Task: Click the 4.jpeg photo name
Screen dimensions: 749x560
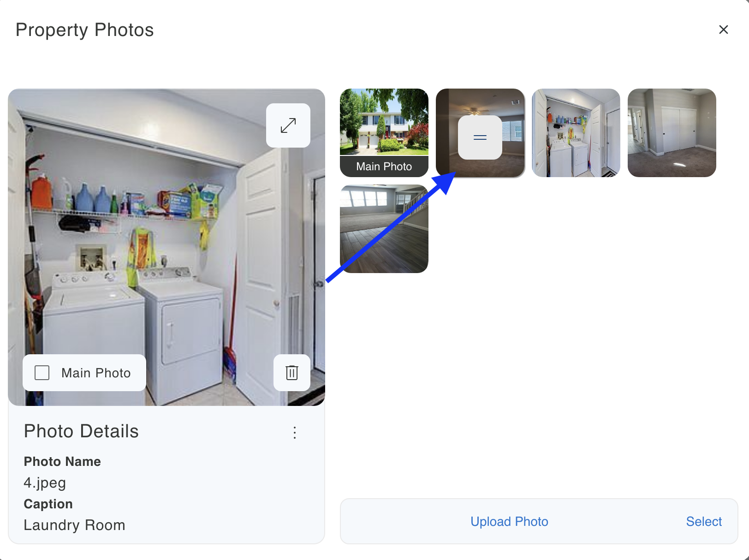Action: (45, 483)
